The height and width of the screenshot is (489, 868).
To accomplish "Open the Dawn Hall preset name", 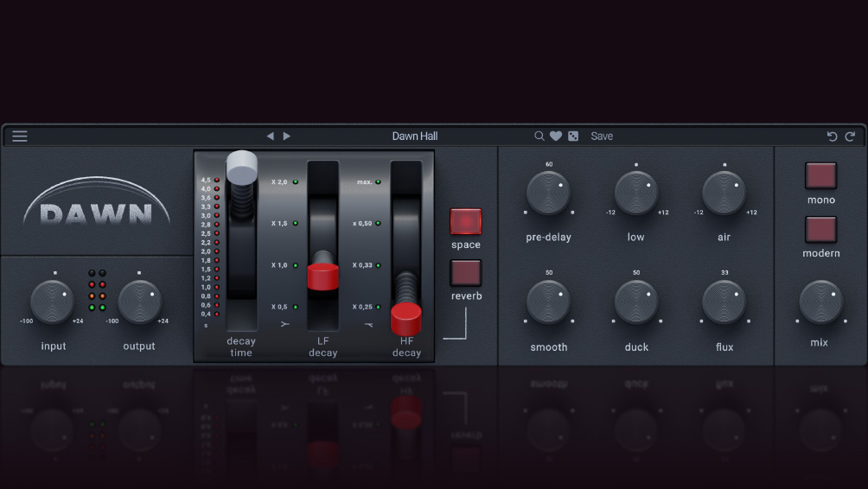I will pos(415,137).
